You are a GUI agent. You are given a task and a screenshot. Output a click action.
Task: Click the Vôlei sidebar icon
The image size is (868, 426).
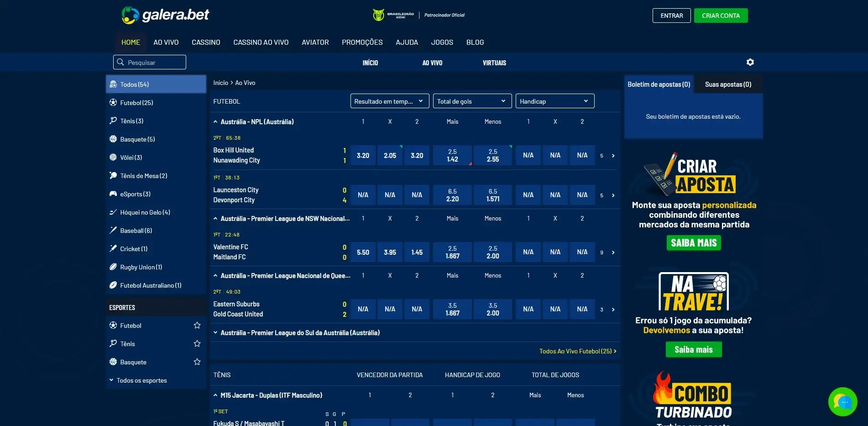coord(113,157)
